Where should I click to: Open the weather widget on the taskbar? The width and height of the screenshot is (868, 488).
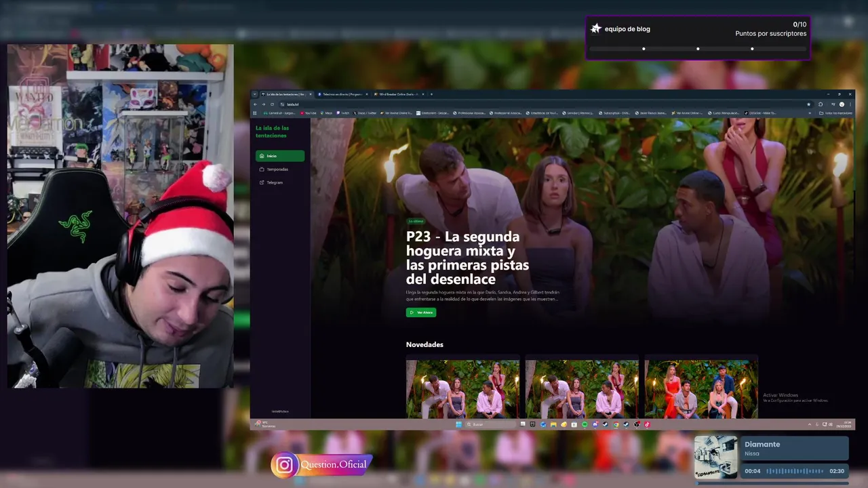[x=265, y=424]
